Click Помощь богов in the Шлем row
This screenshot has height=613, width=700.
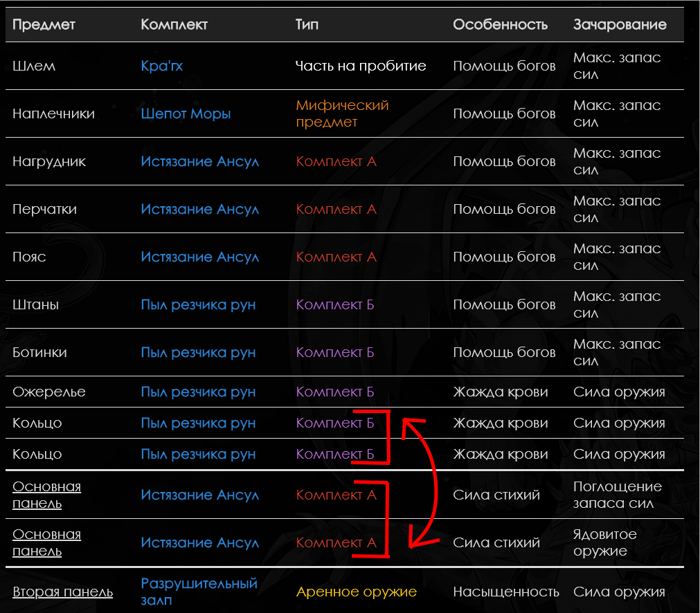point(505,66)
